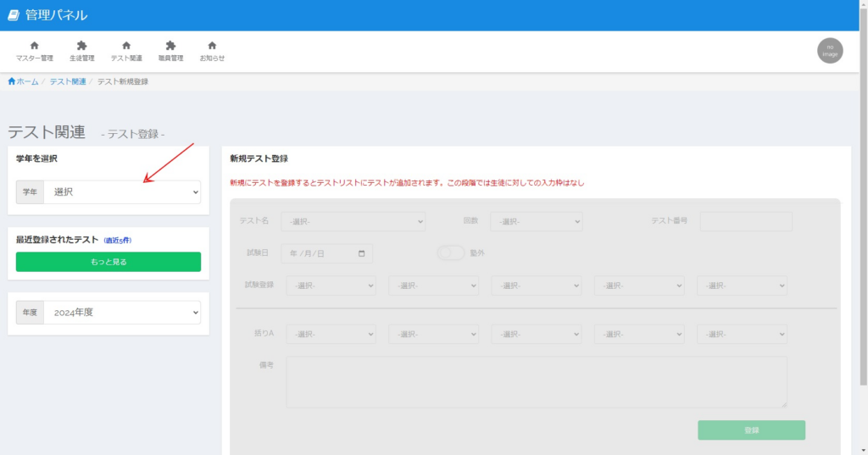Click the テスト関連 navigation icon
This screenshot has width=868, height=455.
tap(126, 46)
